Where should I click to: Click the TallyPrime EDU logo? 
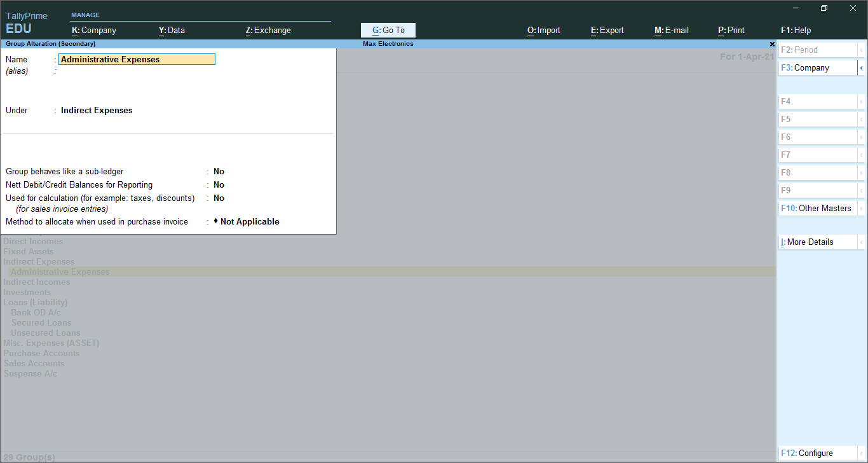coord(27,23)
